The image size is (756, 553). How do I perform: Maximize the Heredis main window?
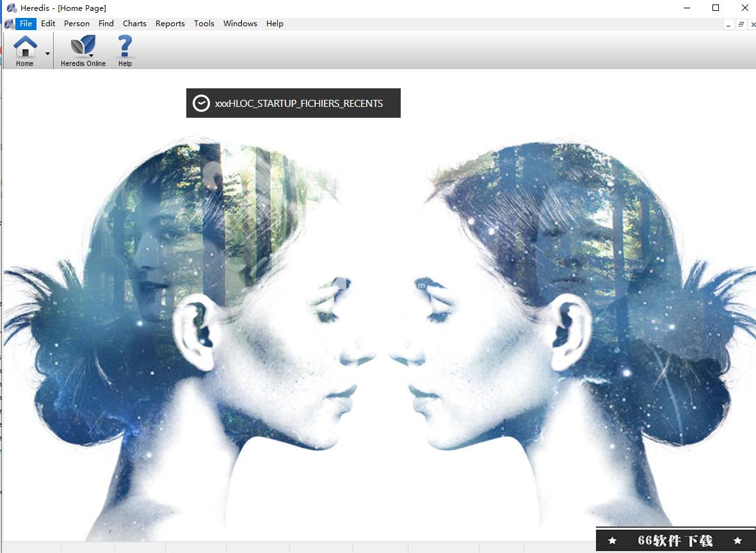716,8
